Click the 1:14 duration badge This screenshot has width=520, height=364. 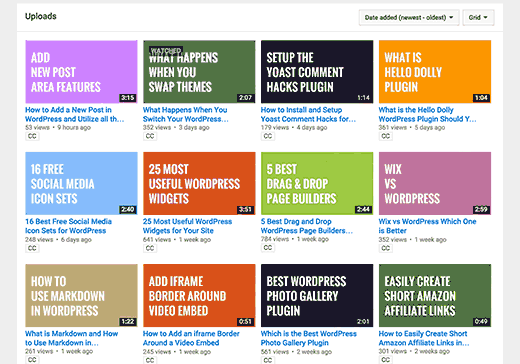pos(363,98)
